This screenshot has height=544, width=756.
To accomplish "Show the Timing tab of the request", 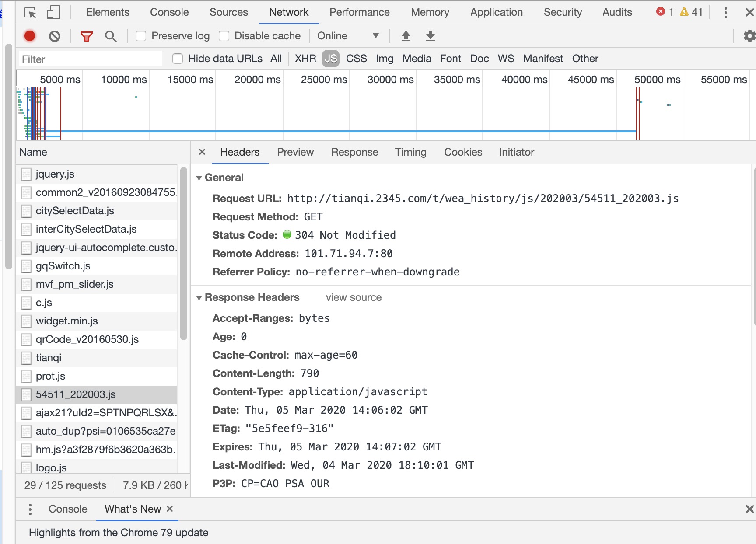I will pyautogui.click(x=410, y=152).
